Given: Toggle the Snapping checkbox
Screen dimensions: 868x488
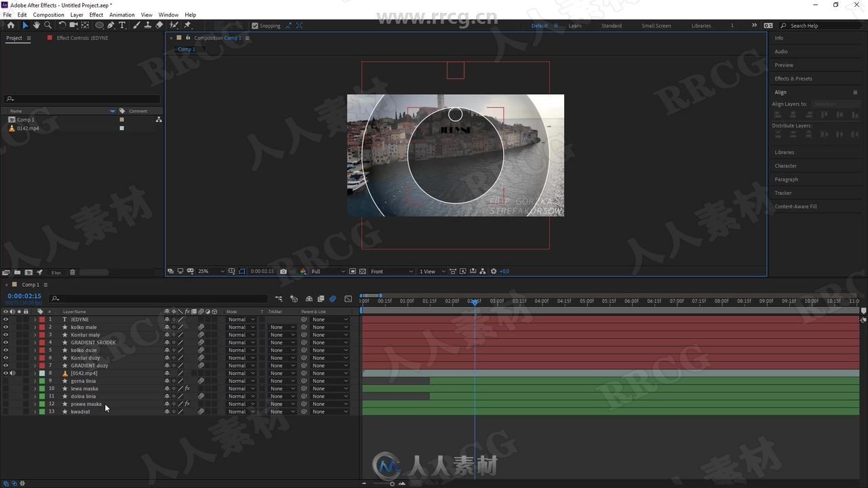Looking at the screenshot, I should tap(255, 26).
